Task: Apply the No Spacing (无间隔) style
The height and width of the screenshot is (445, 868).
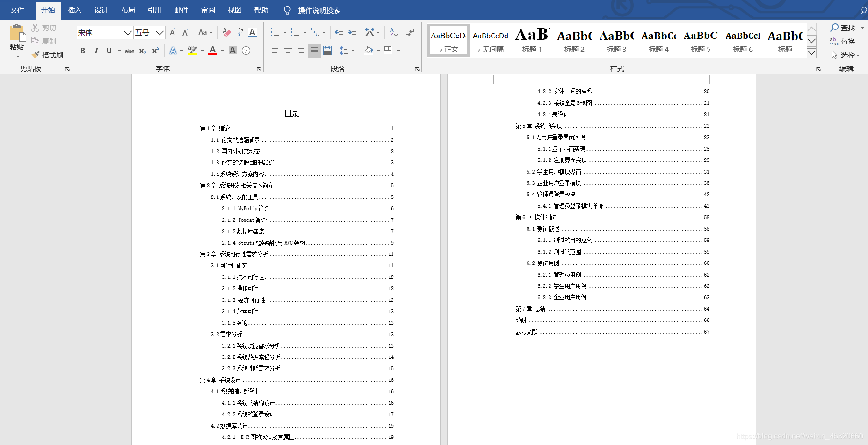Action: (x=490, y=41)
